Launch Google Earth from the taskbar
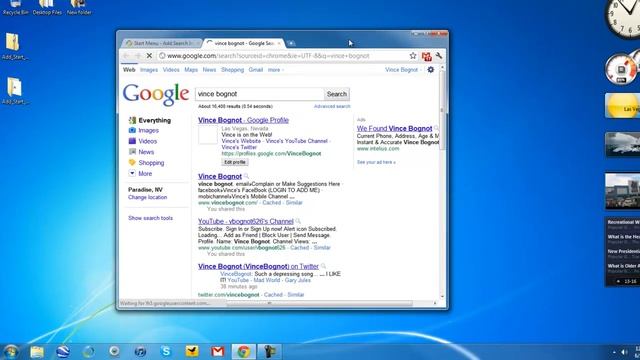 [x=62, y=351]
